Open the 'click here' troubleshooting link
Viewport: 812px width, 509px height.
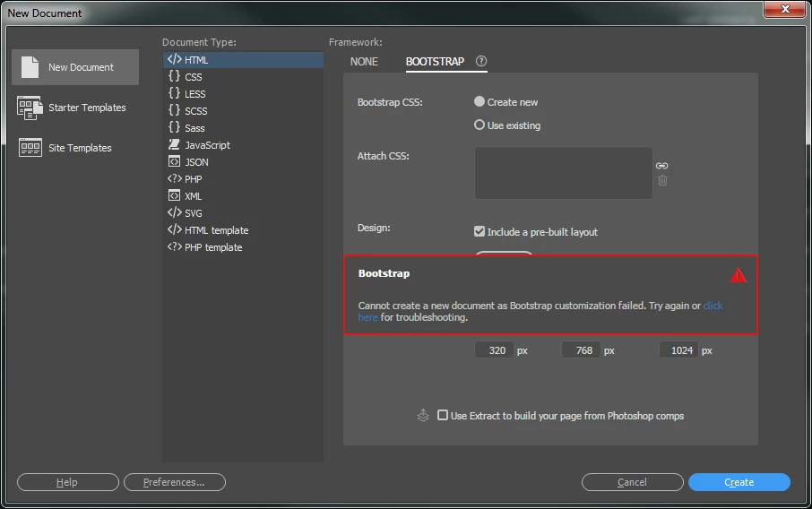pyautogui.click(x=713, y=306)
